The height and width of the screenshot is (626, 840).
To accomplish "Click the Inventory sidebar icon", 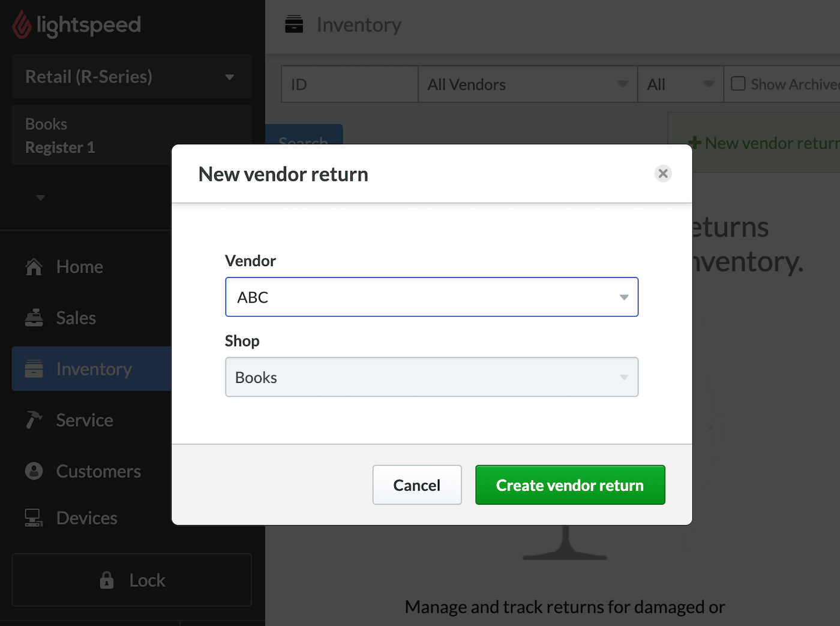I will point(34,369).
